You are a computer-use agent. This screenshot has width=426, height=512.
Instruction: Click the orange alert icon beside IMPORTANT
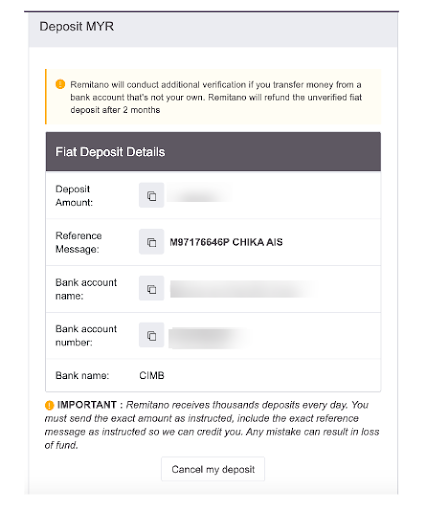point(49,405)
